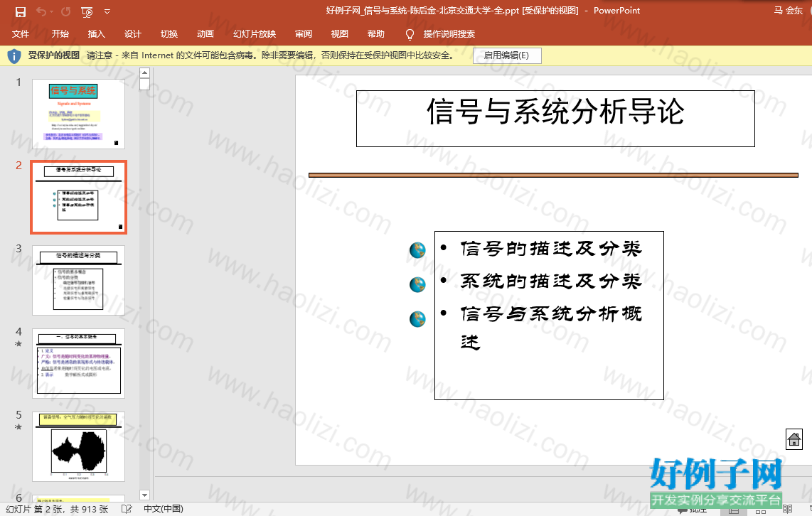This screenshot has width=812, height=516.
Task: Click the Undo arrow icon
Action: click(x=41, y=11)
